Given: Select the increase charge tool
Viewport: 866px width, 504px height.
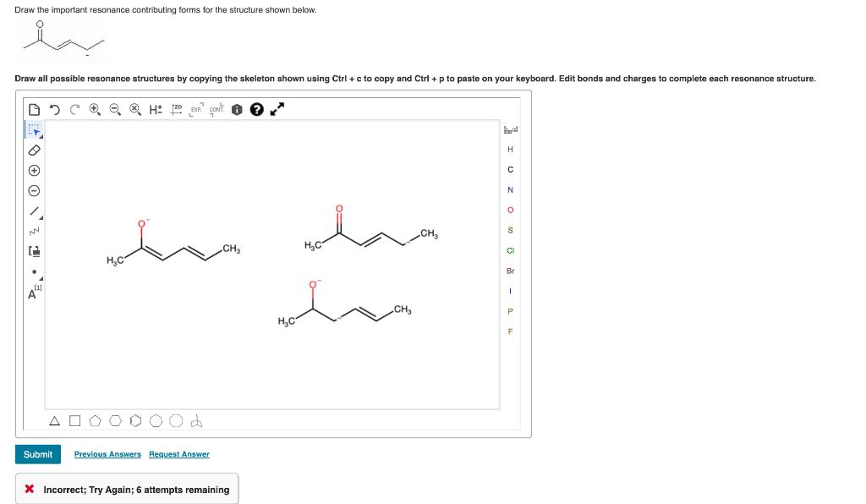Looking at the screenshot, I should coord(33,170).
